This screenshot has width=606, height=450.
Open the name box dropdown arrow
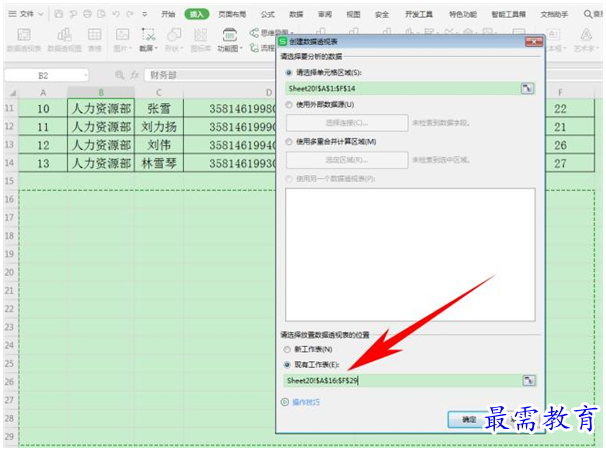[x=85, y=75]
